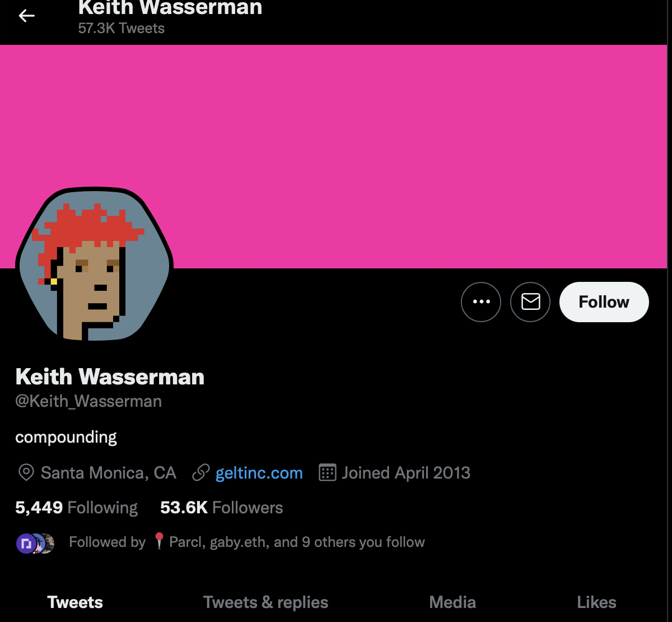Open the pixel-art profile avatar
672x622 pixels.
[x=94, y=265]
